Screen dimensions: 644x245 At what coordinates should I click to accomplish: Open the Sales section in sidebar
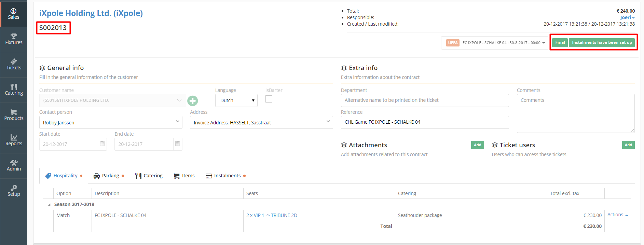point(14,14)
